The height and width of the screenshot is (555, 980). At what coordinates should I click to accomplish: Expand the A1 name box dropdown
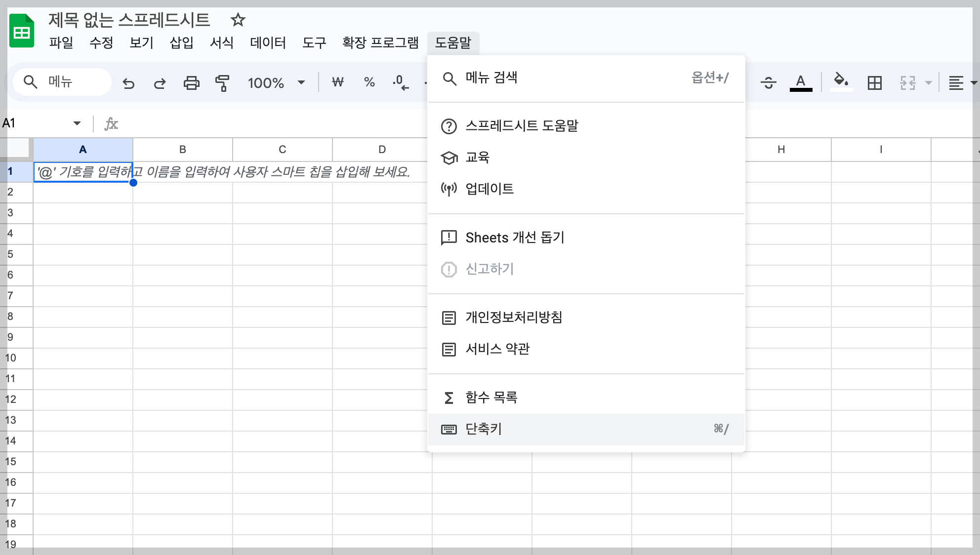tap(77, 123)
